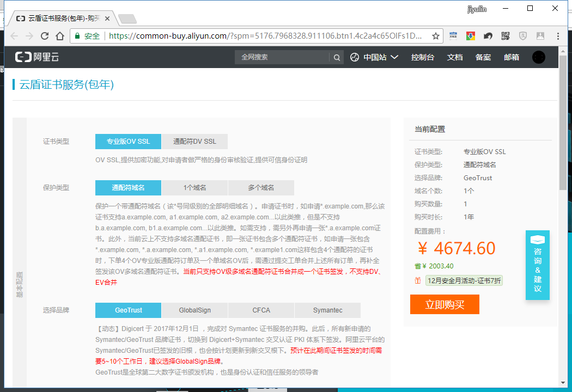Click the 立即购买 button

point(445,304)
